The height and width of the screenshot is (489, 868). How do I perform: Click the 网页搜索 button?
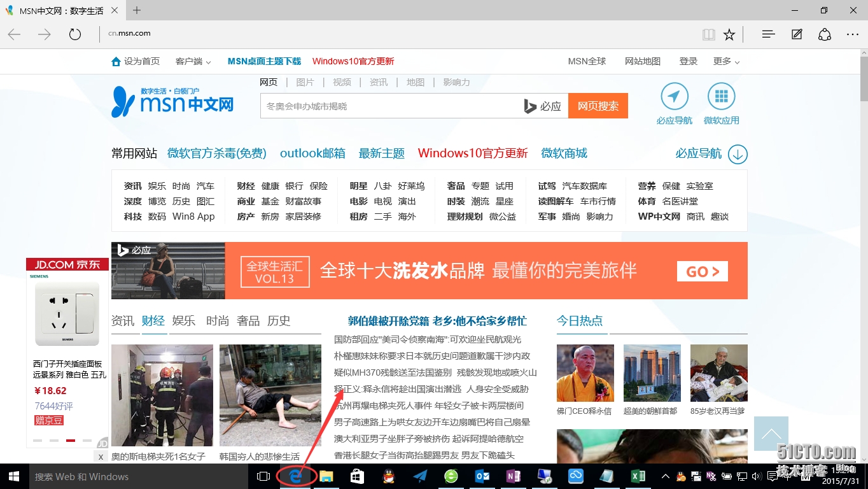point(598,106)
